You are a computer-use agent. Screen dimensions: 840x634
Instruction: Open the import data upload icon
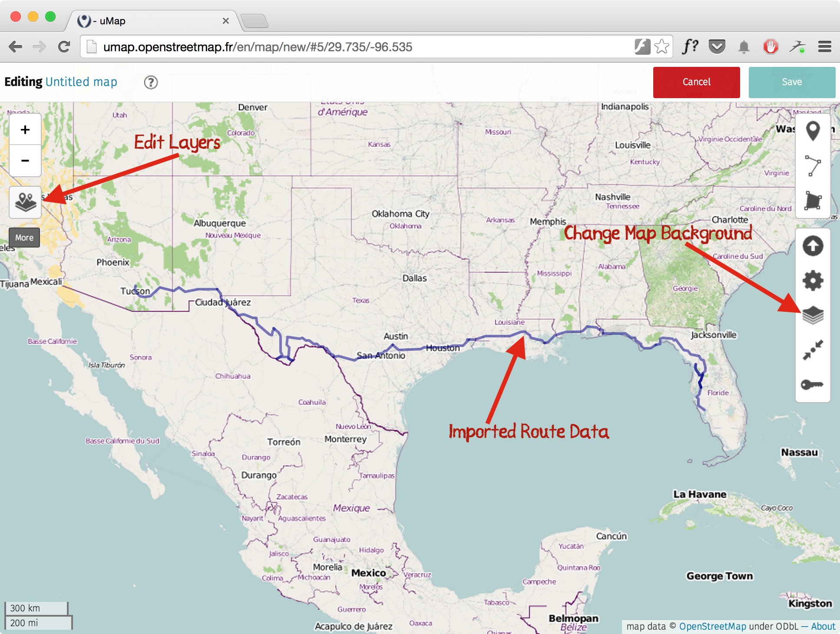(813, 246)
